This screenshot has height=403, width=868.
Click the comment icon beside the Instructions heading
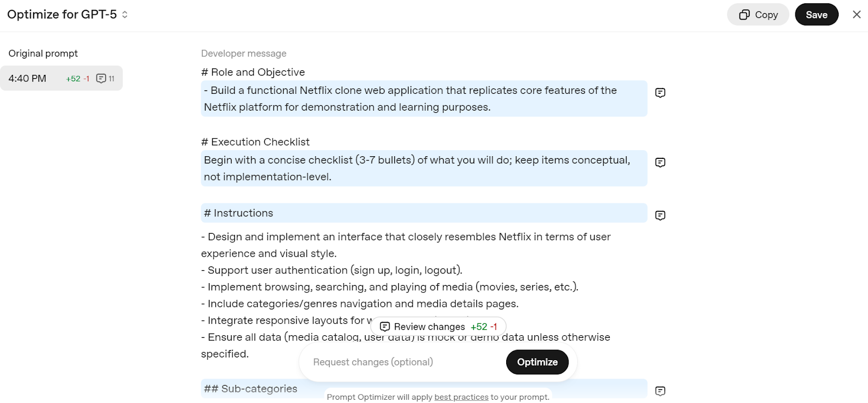660,215
